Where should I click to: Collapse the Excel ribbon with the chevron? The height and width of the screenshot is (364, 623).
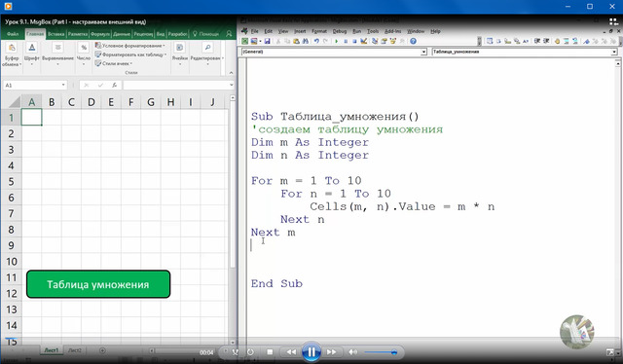[x=232, y=73]
